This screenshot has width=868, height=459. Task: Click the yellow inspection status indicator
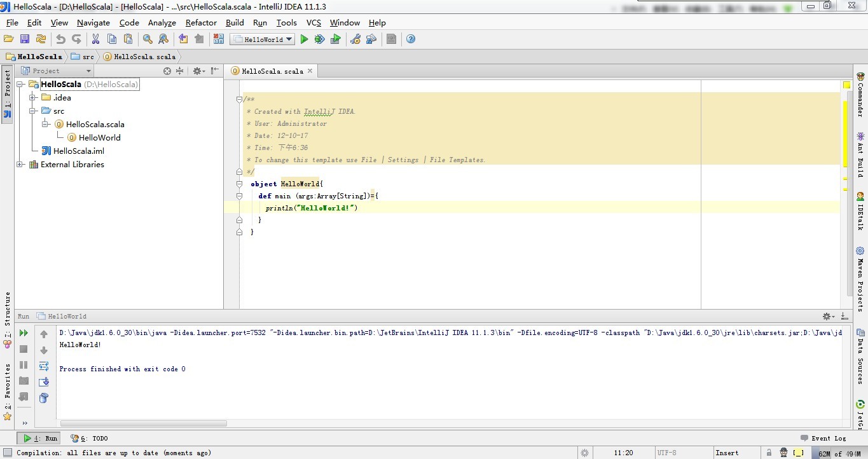(x=846, y=85)
